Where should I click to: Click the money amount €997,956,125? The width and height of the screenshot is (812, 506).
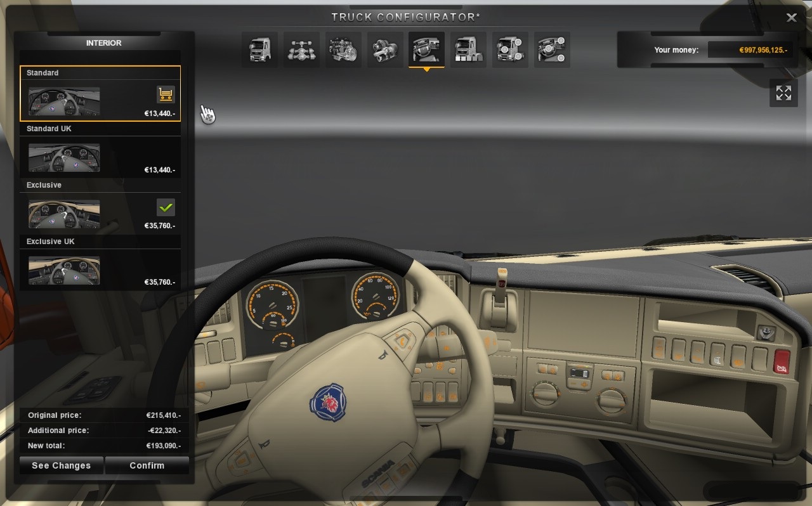(764, 49)
